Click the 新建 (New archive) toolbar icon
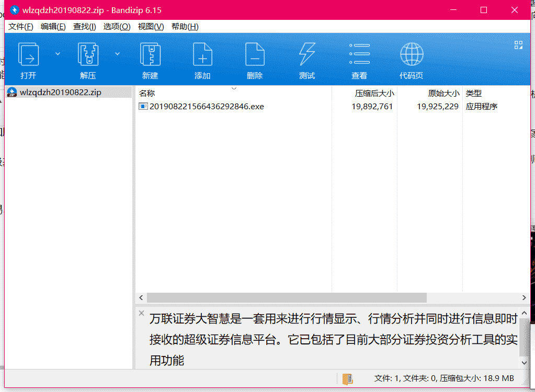Viewport: 535px width, 392px height. coord(150,54)
